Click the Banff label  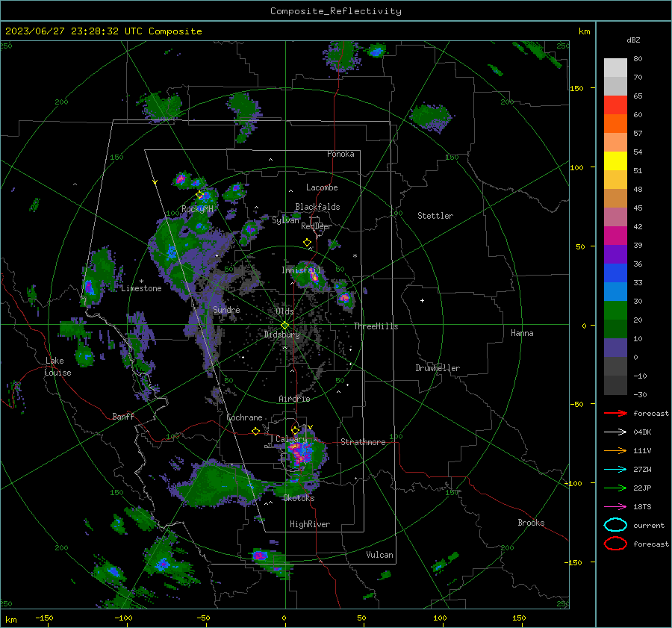(123, 416)
